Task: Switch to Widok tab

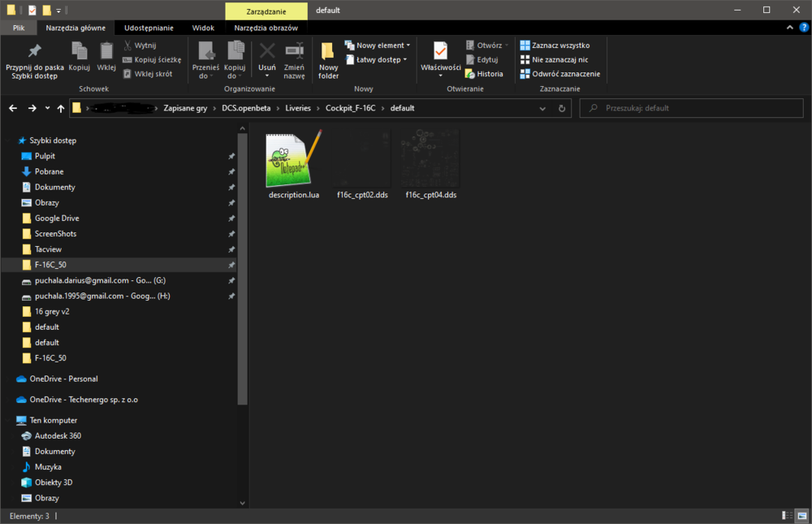Action: click(x=203, y=28)
